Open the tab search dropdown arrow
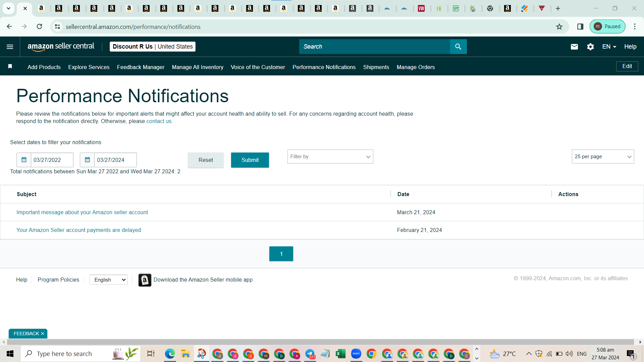Viewport: 644px width, 362px height. 8,8
